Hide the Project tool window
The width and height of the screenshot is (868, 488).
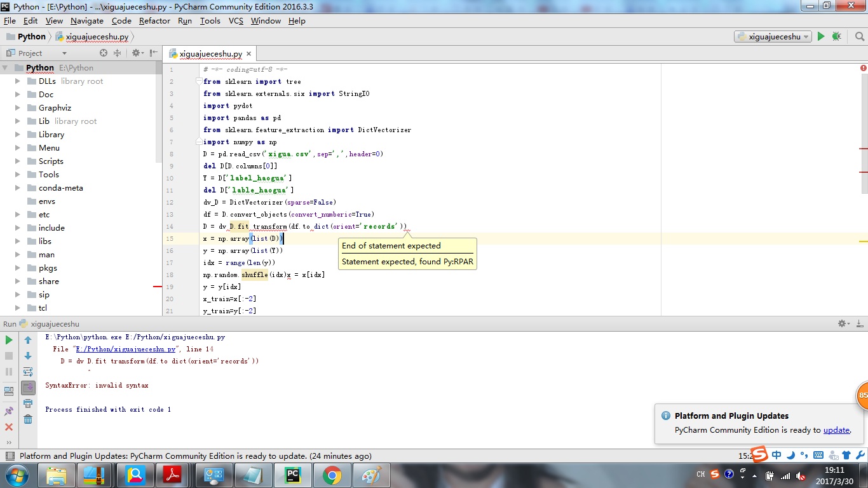tap(153, 53)
